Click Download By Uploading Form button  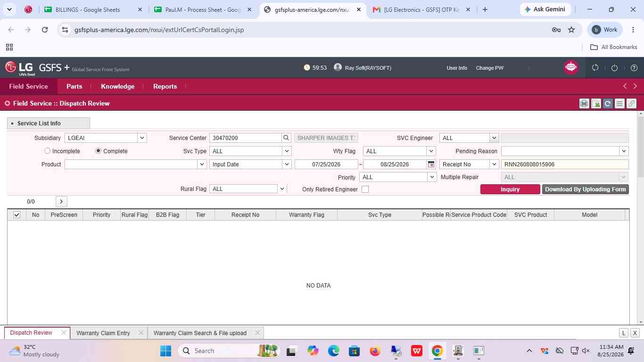586,189
